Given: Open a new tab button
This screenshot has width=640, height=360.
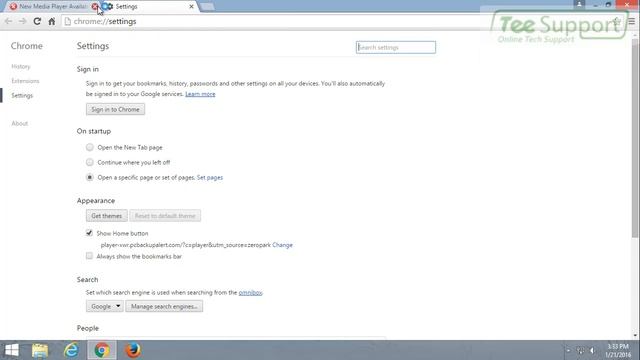Looking at the screenshot, I should (x=207, y=7).
